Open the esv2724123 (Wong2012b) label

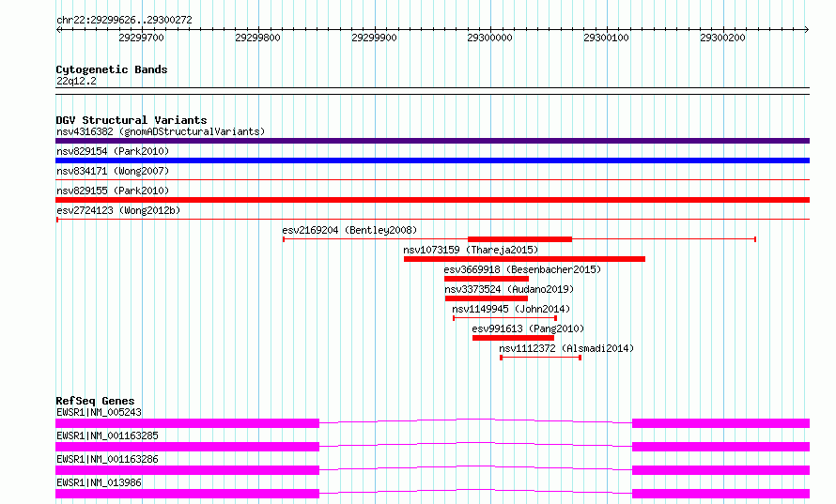point(118,210)
